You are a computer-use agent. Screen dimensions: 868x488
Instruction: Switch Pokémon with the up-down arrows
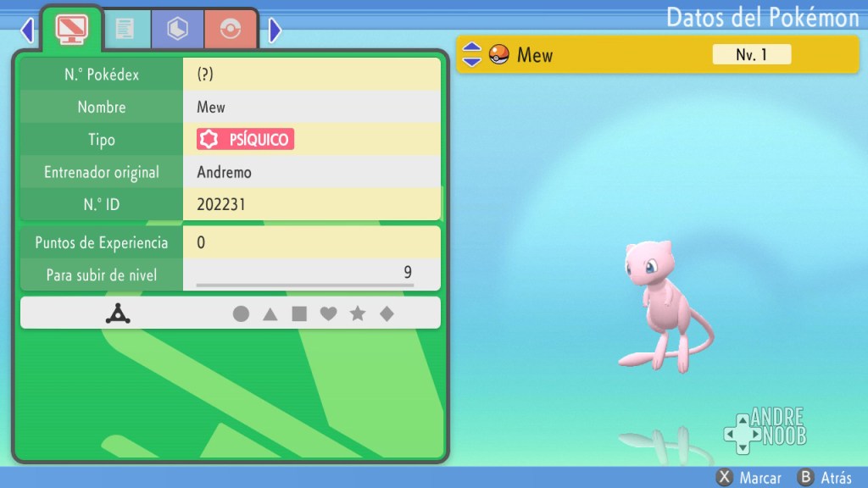click(472, 55)
